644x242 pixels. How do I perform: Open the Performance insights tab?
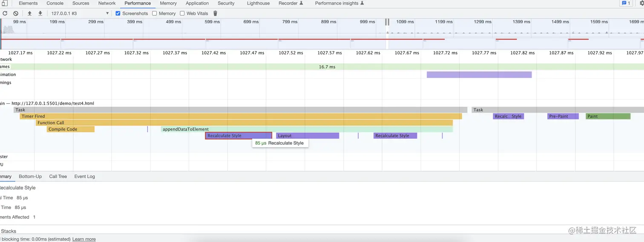pyautogui.click(x=336, y=3)
